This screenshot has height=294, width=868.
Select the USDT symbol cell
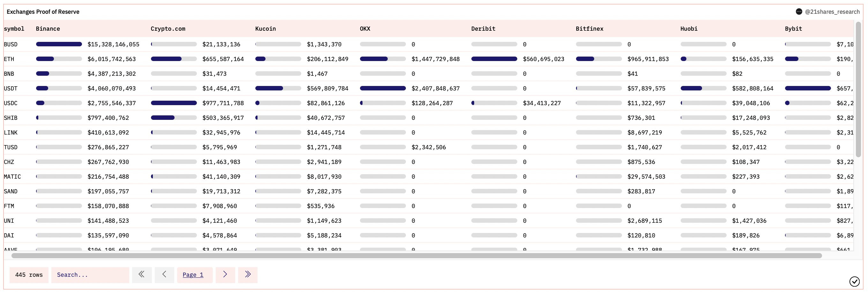pos(11,89)
